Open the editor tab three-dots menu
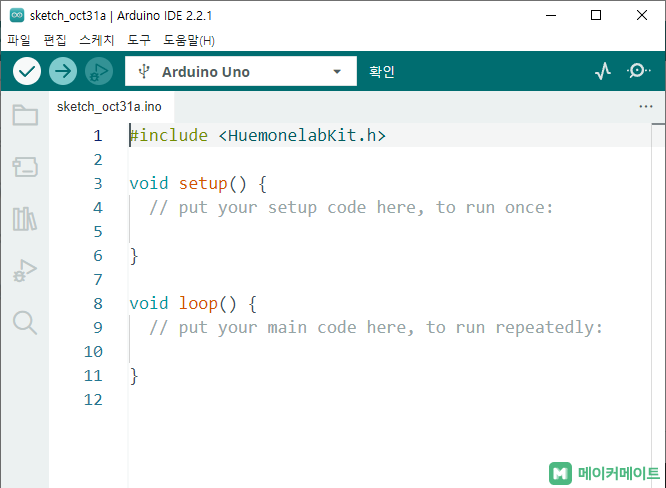This screenshot has width=666, height=488. click(x=645, y=106)
